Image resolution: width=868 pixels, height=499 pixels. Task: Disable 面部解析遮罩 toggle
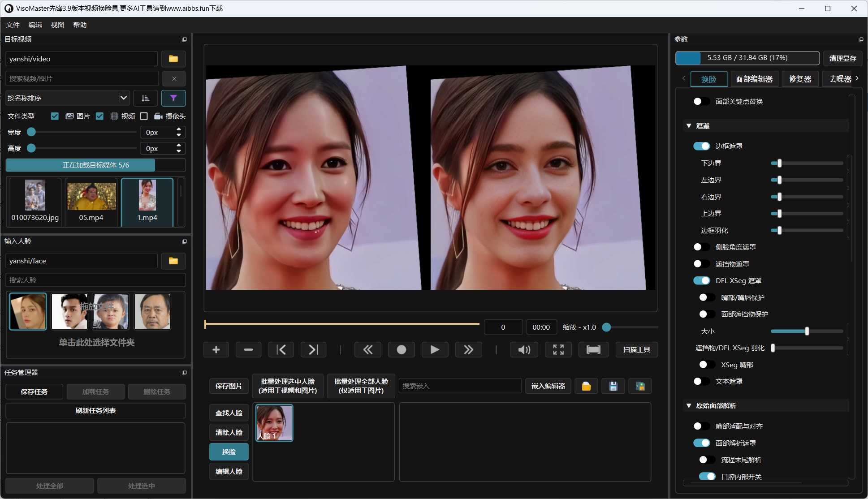[701, 443]
